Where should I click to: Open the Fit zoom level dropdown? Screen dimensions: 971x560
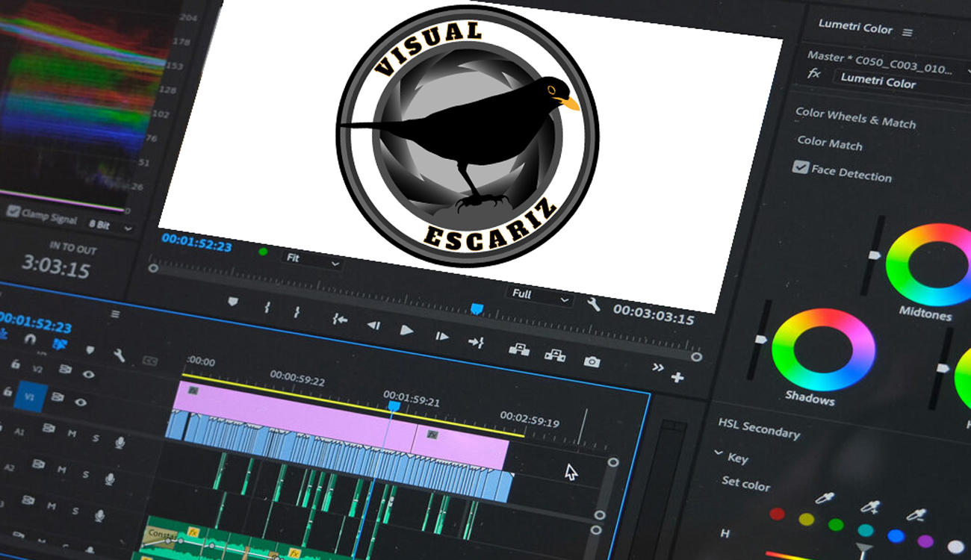click(312, 258)
